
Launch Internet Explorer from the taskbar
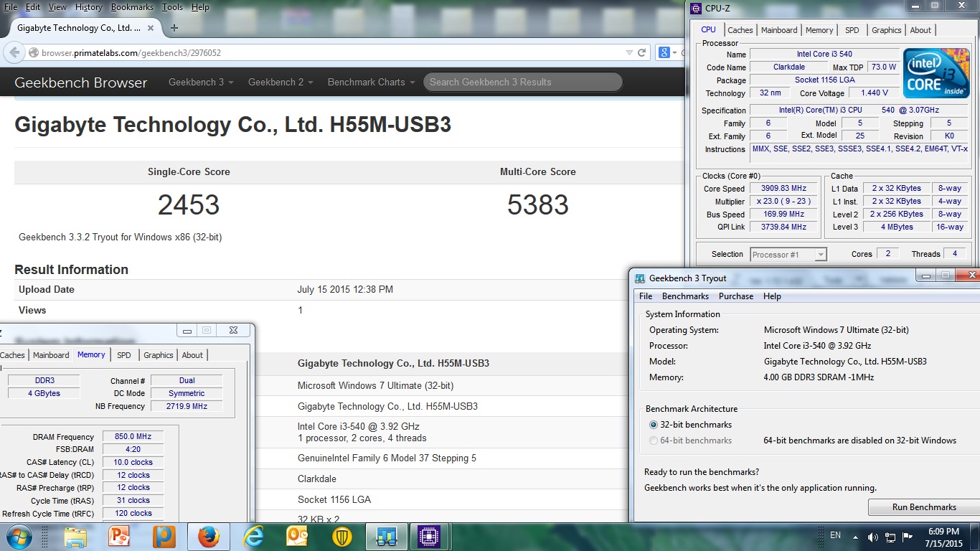[253, 537]
